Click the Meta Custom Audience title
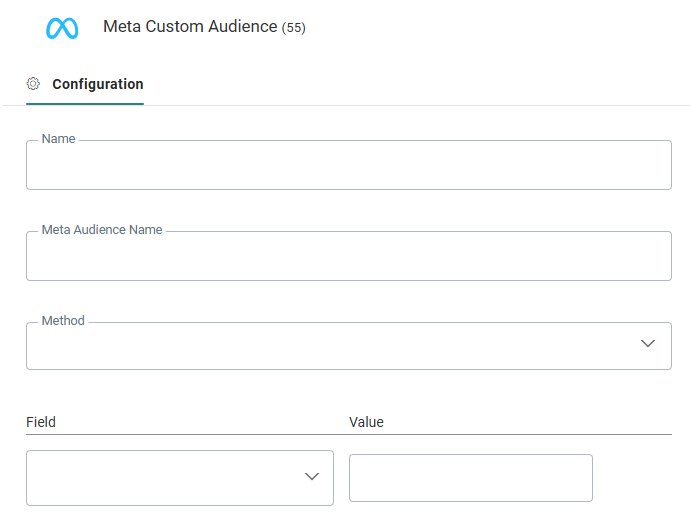This screenshot has height=514, width=690. click(x=190, y=27)
